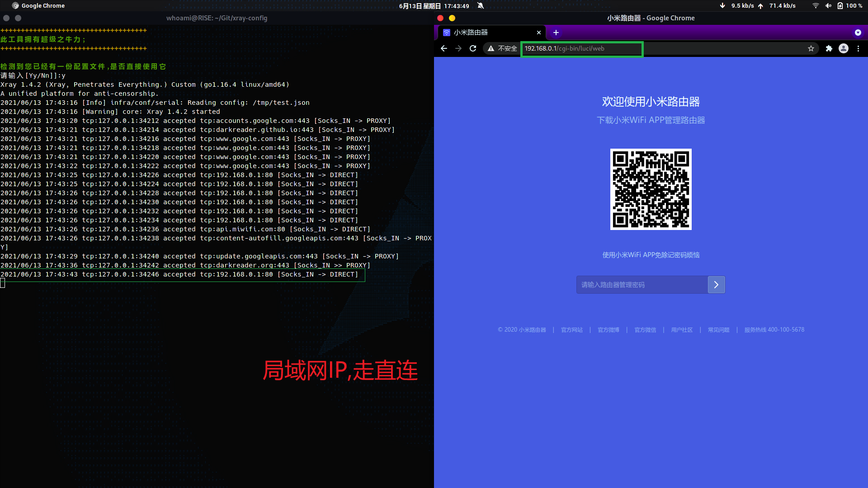This screenshot has width=868, height=488.
Task: Open new tab with plus button
Action: click(556, 33)
